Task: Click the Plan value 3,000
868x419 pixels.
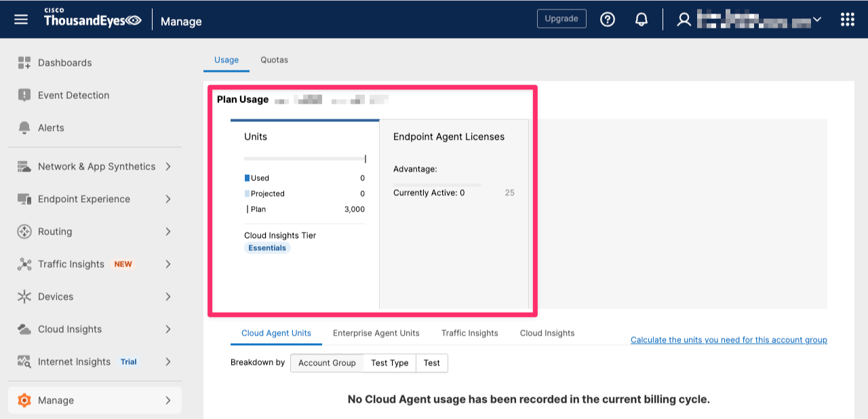Action: [x=355, y=209]
